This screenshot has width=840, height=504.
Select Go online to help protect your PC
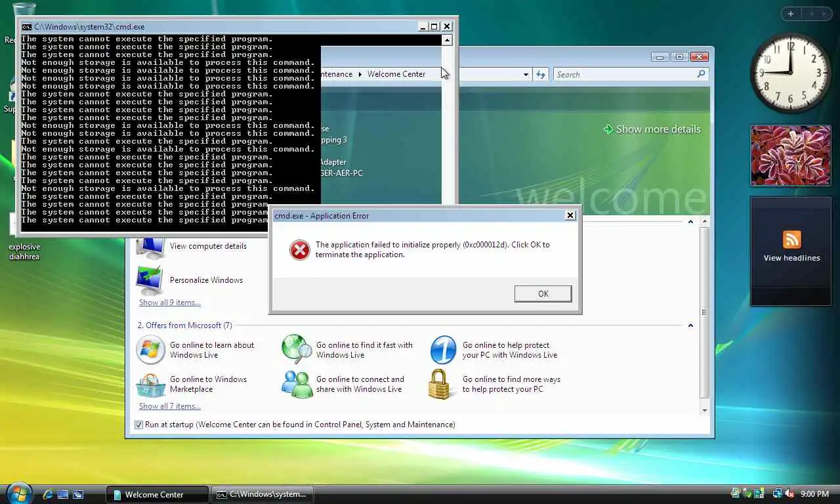[x=510, y=350]
